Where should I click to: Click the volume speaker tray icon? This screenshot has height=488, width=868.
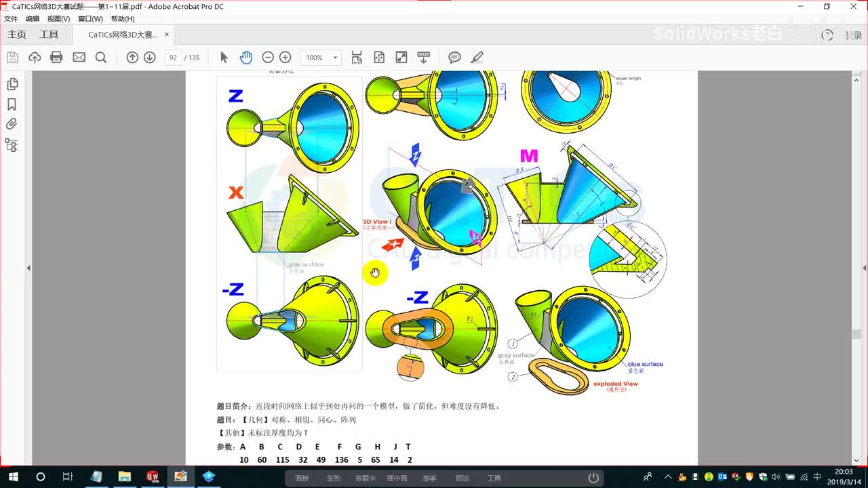click(775, 477)
